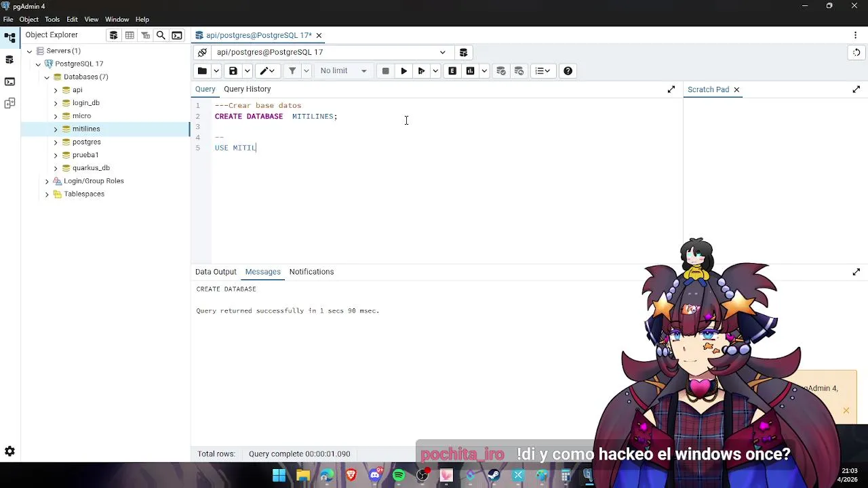
Task: Open the Tools menu
Action: coord(52,20)
